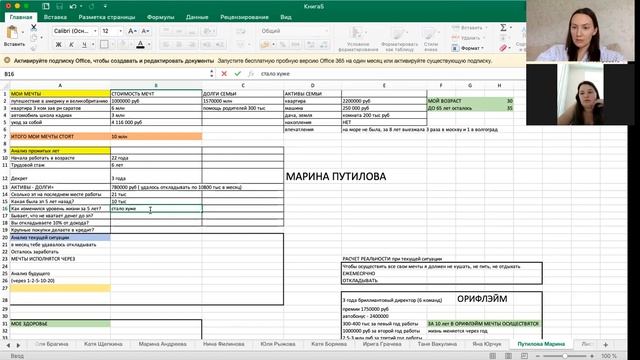Open Calibri font name dropdown
The image size is (640, 360).
pos(95,31)
